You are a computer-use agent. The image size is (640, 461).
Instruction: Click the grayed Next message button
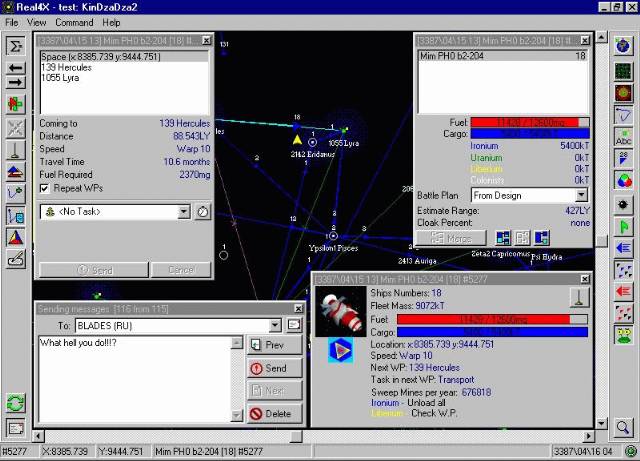pos(274,391)
